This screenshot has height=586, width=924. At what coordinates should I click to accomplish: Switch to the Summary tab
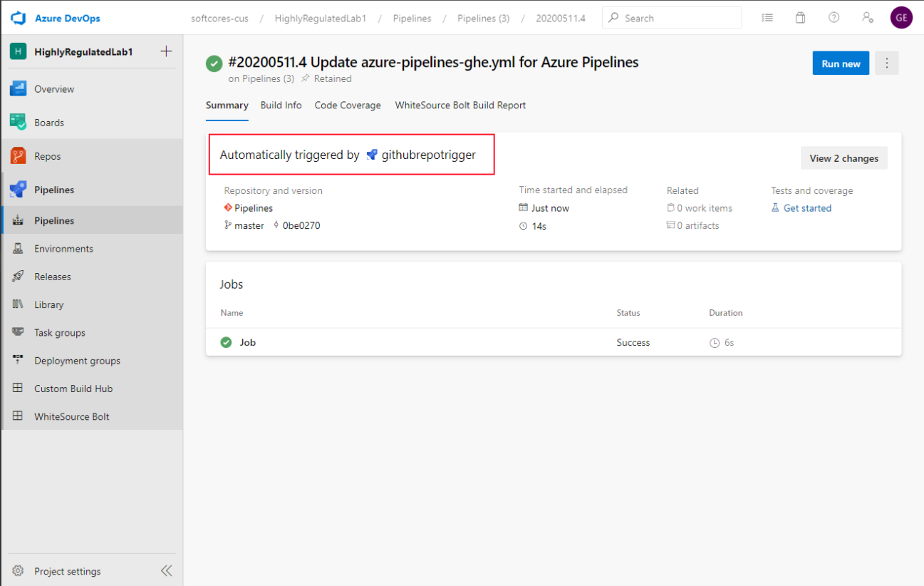(227, 106)
